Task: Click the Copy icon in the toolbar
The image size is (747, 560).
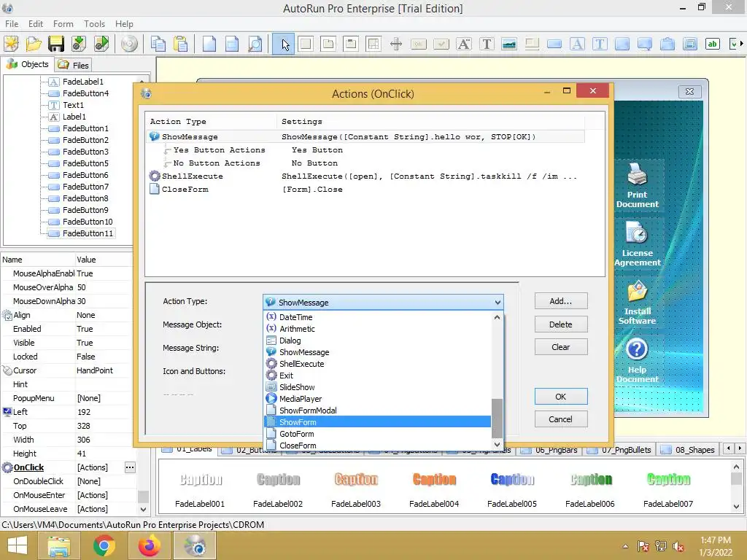Action: coord(158,44)
